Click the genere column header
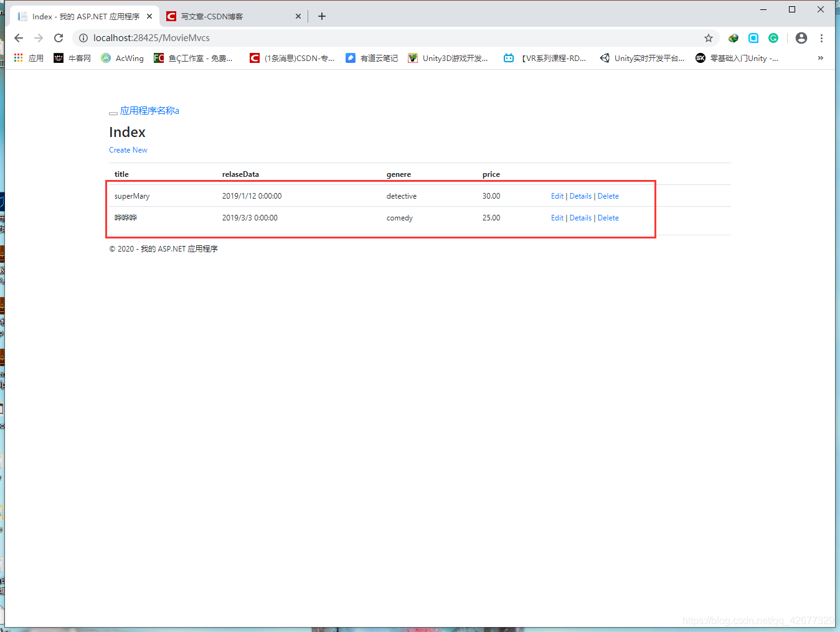This screenshot has width=840, height=632. 399,174
